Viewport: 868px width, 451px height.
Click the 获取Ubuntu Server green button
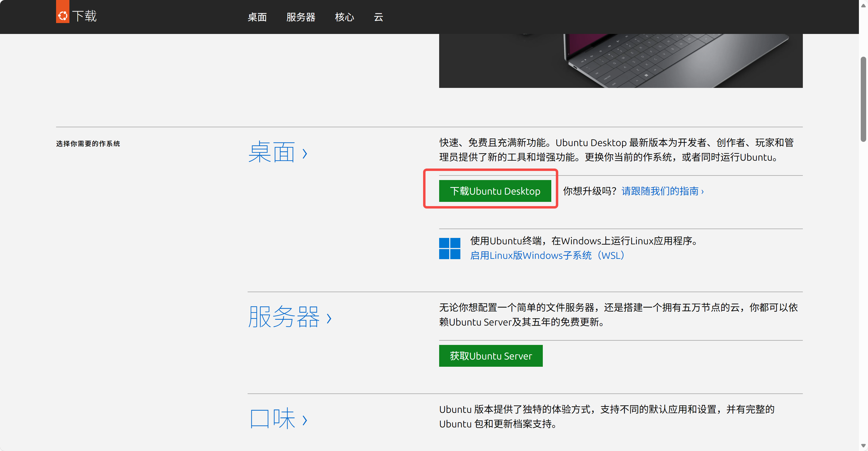click(x=490, y=356)
